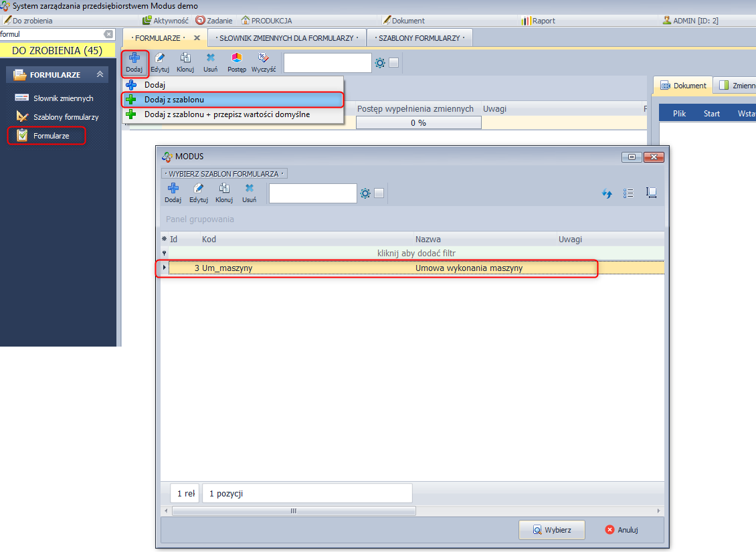Expand the Um_maszyny row indicator arrow

[165, 268]
